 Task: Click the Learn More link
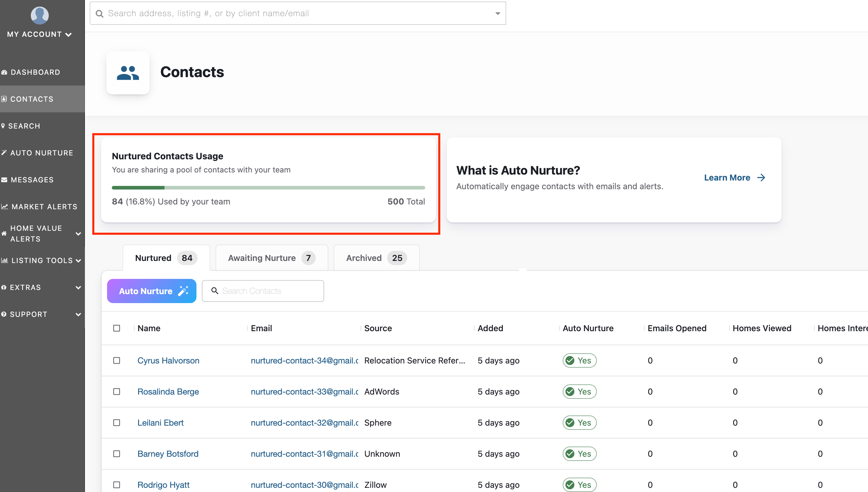pyautogui.click(x=734, y=178)
